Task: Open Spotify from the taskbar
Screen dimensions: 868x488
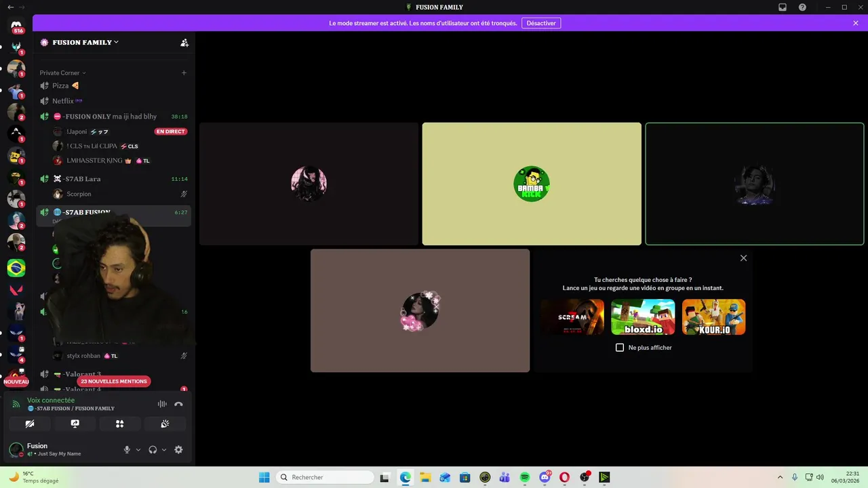Action: point(525,477)
